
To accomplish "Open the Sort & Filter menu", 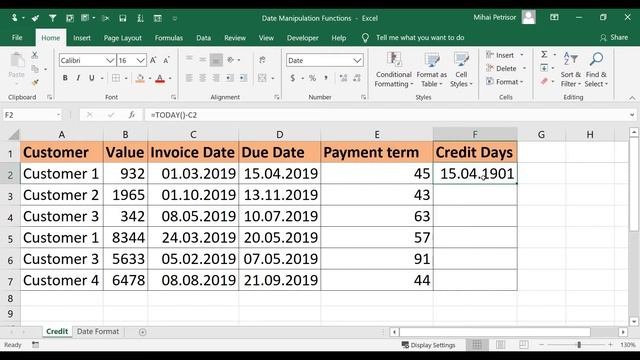I will 571,69.
